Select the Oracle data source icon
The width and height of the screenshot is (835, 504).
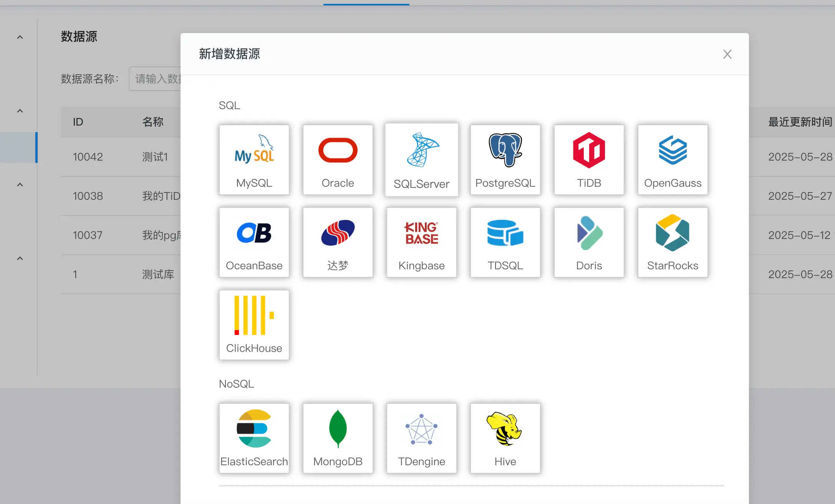coord(338,160)
